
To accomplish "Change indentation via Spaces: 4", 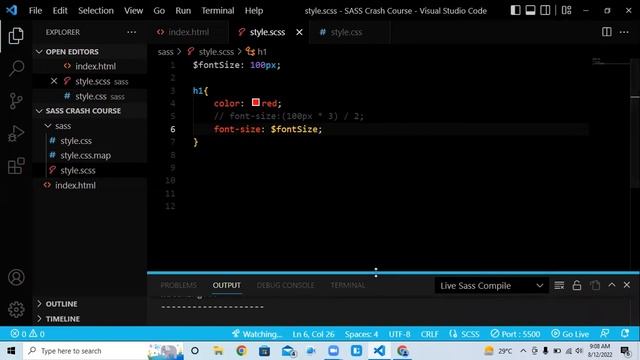I will (x=361, y=334).
